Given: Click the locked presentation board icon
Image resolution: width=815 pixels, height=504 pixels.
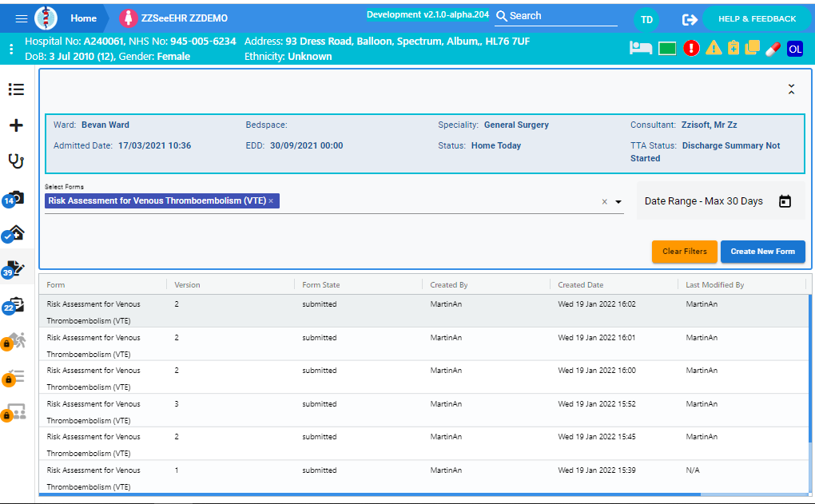Looking at the screenshot, I should click(x=14, y=413).
